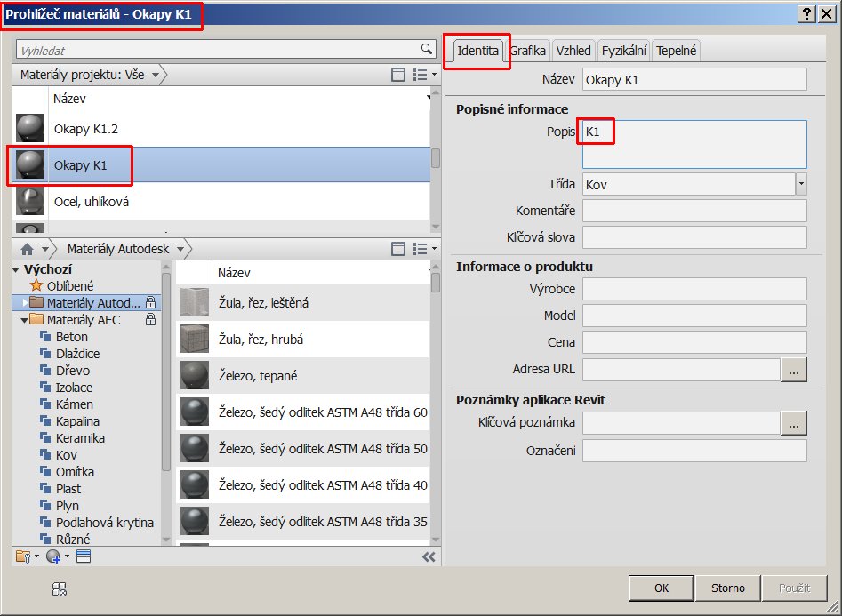Click the OK button
The image size is (842, 616).
pyautogui.click(x=662, y=588)
